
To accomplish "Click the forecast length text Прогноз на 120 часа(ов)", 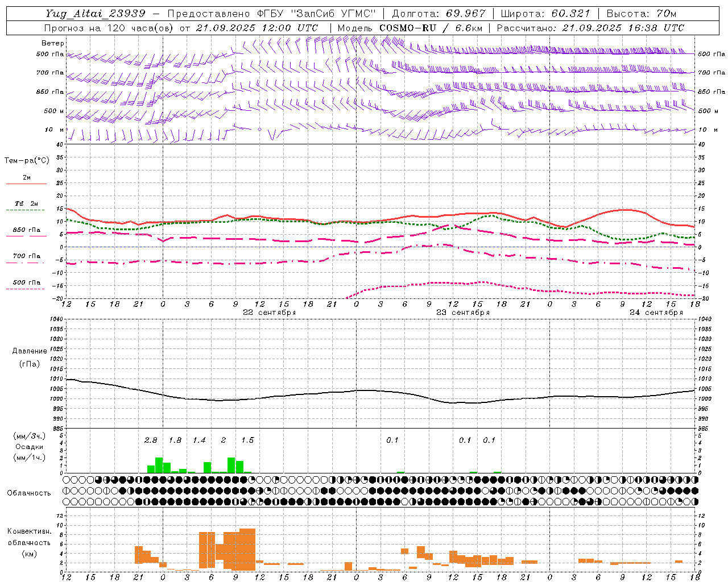I will click(109, 28).
